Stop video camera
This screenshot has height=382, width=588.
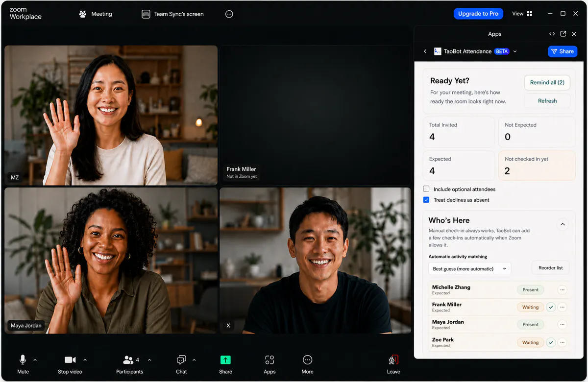point(70,364)
